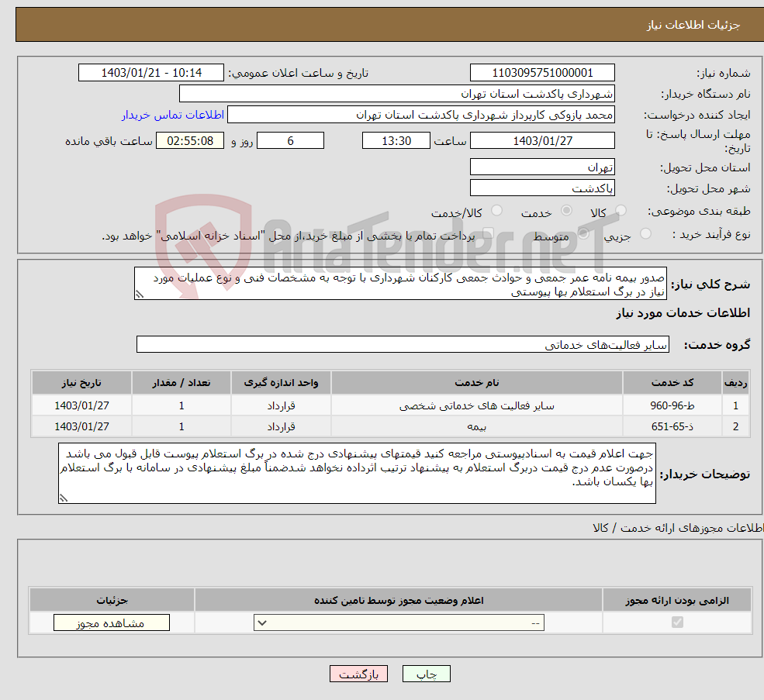The width and height of the screenshot is (764, 700).
Task: Select the جزیی purchase type radio
Action: [x=645, y=234]
